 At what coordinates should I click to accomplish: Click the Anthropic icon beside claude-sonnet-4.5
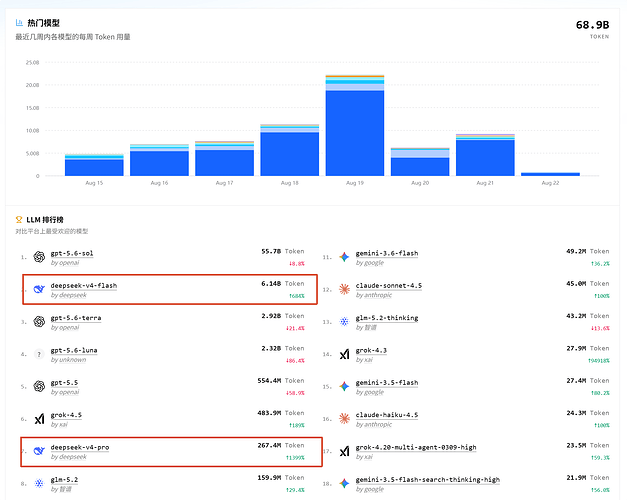[344, 289]
